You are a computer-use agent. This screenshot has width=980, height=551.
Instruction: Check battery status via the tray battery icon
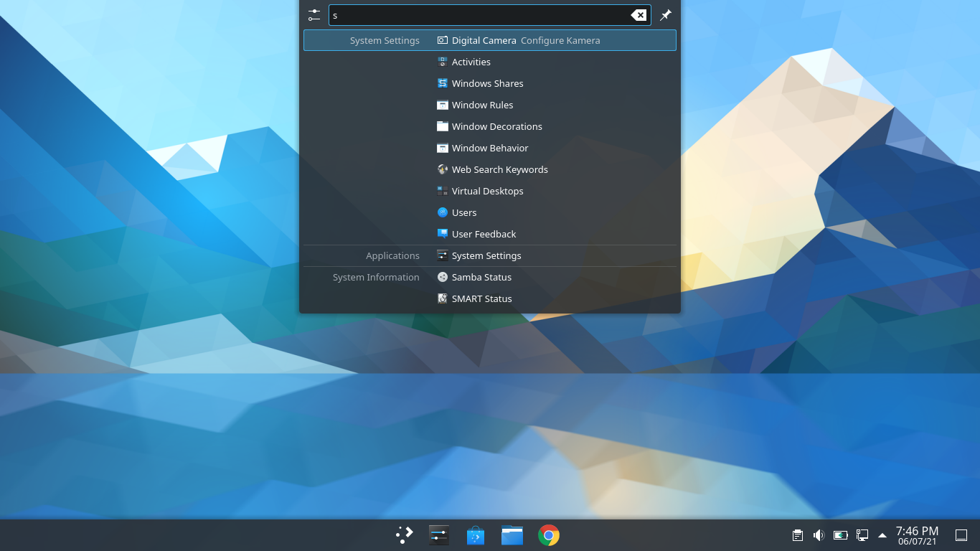pos(840,534)
